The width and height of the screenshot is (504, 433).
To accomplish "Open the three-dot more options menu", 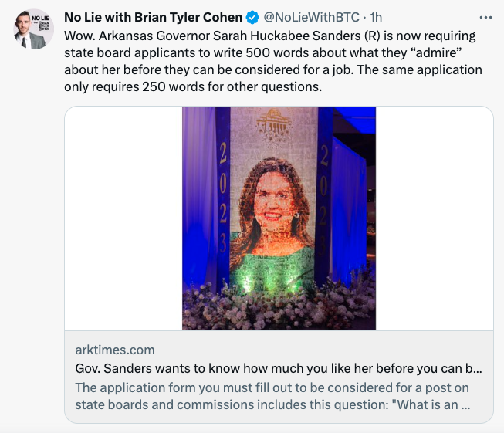I will (485, 17).
